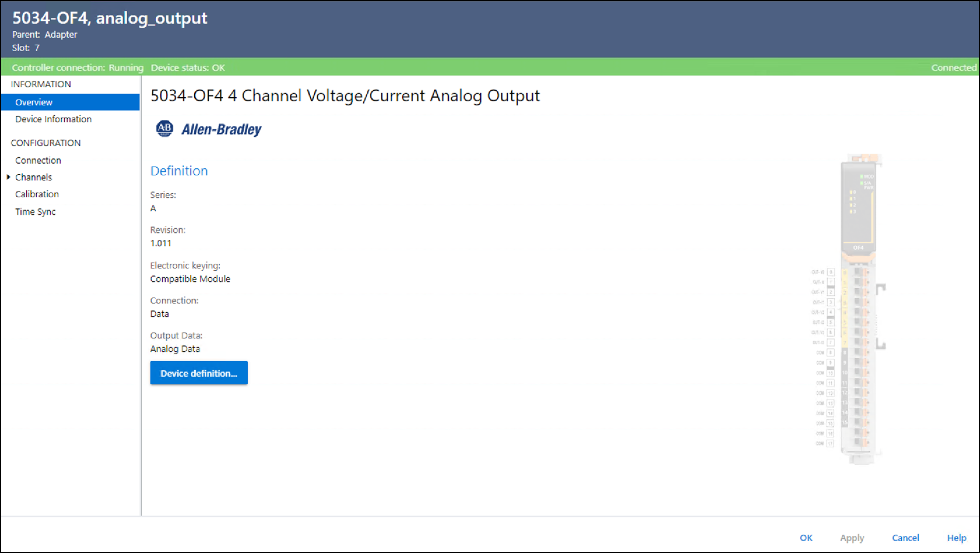Open the Connection configuration page
Screen dimensions: 980x553
click(x=38, y=160)
